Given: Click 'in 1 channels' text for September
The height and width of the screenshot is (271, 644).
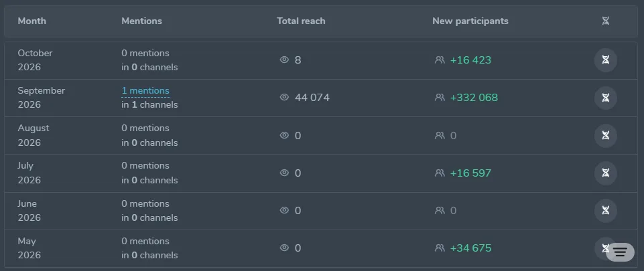Looking at the screenshot, I should (149, 105).
